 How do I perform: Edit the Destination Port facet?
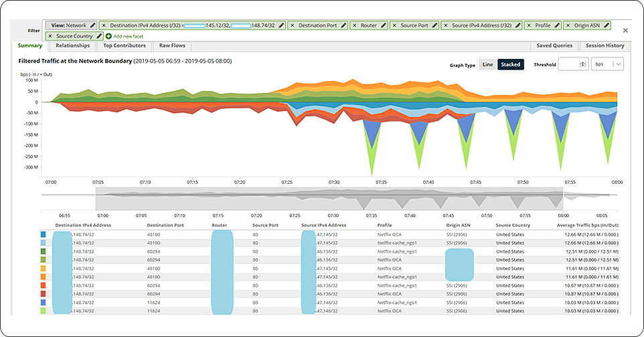[x=344, y=25]
